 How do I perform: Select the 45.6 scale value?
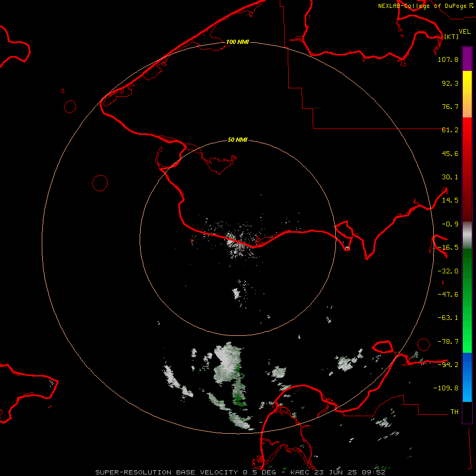click(450, 153)
